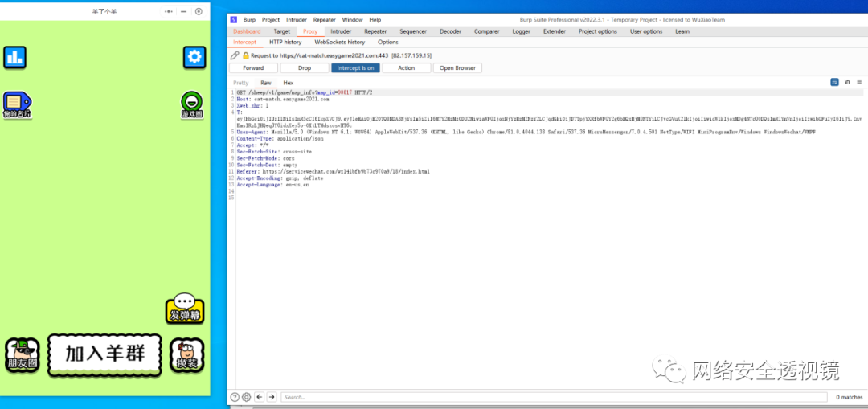868x409 pixels.
Task: Open the Project options tab
Action: point(598,31)
